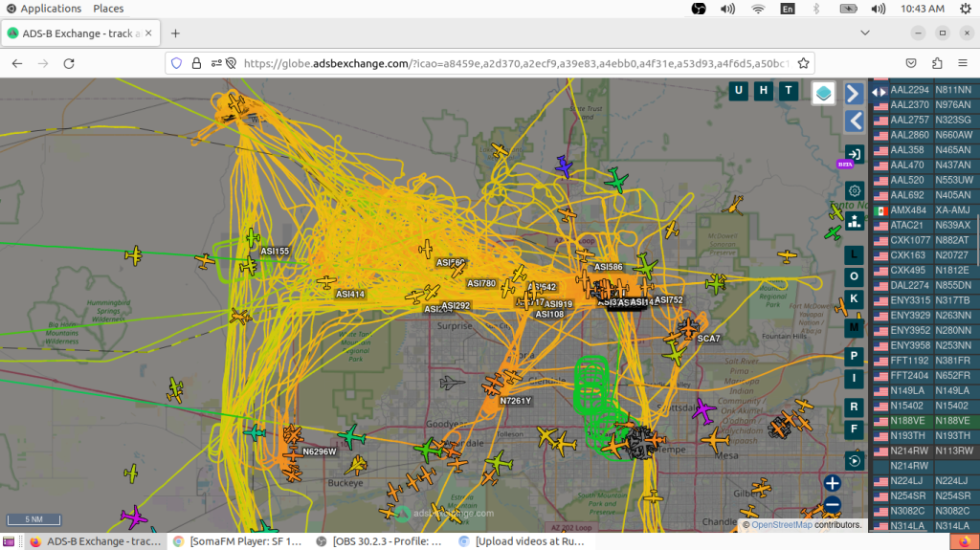Click the tracking protection shield icon

[x=177, y=63]
